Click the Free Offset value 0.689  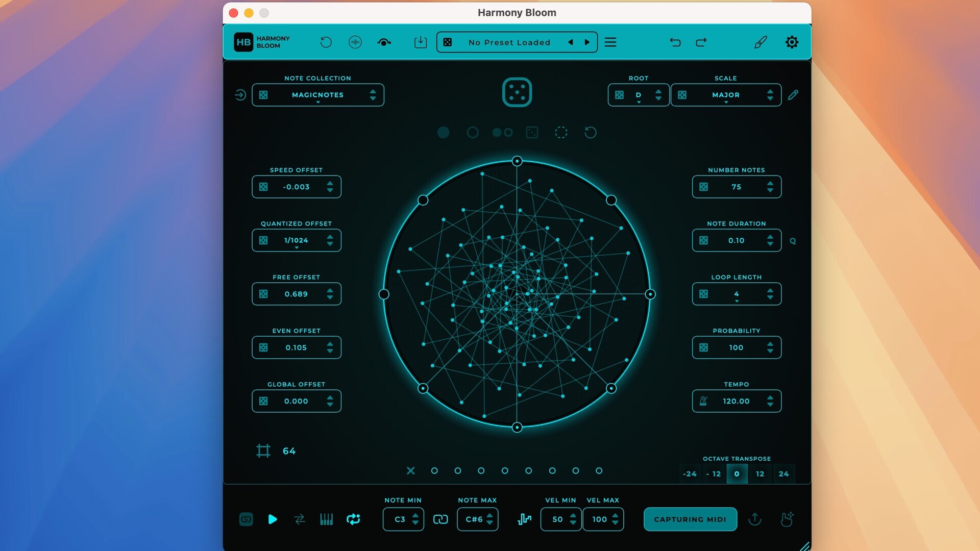tap(296, 294)
